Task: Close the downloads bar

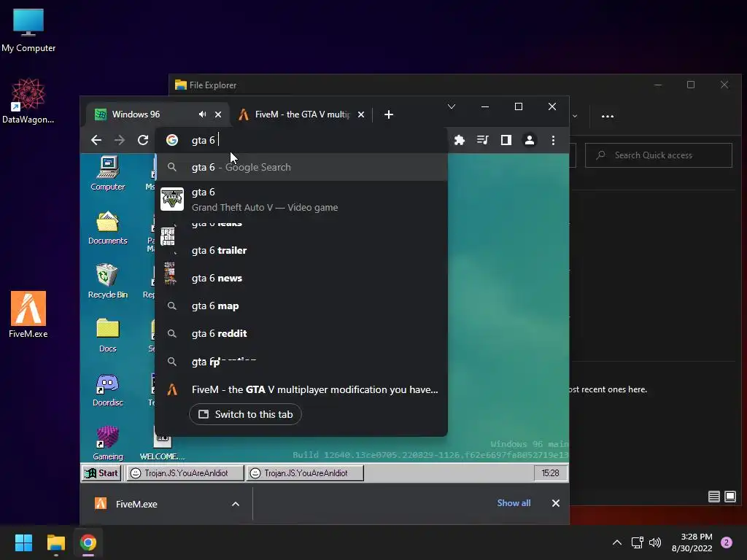Action: [555, 503]
